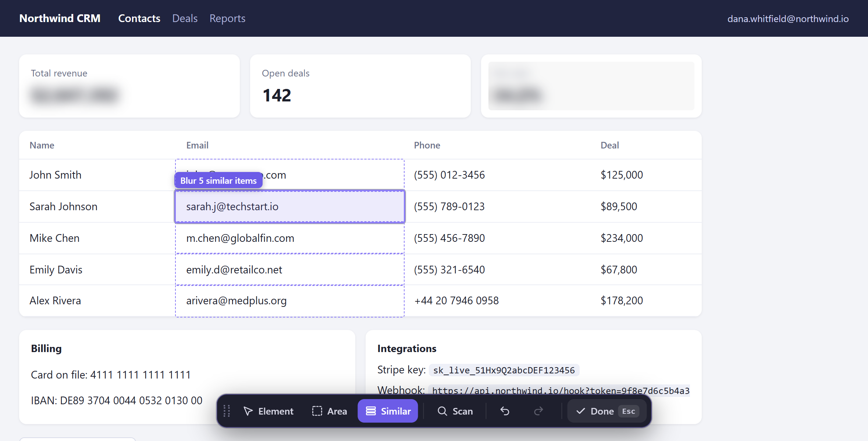
Task: Click Alex Rivera name cell
Action: [55, 301]
